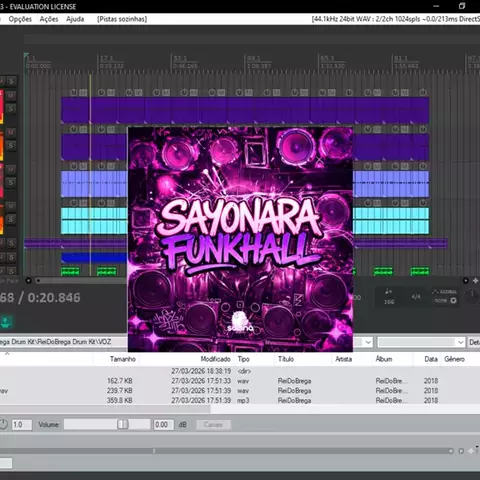The height and width of the screenshot is (480, 480).
Task: Sort by the Gênero column header
Action: 454,359
